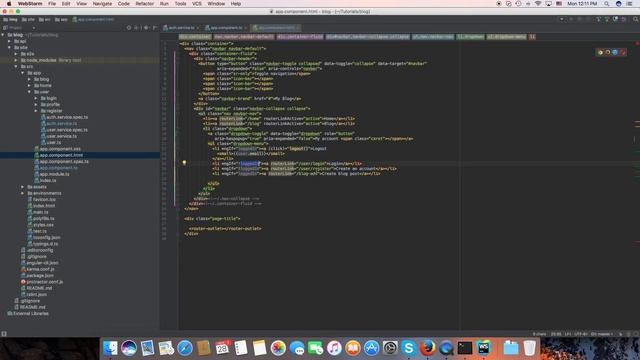This screenshot has height=360, width=640.
Task: Open in Chrome browser preview icon
Action: [x=600, y=52]
